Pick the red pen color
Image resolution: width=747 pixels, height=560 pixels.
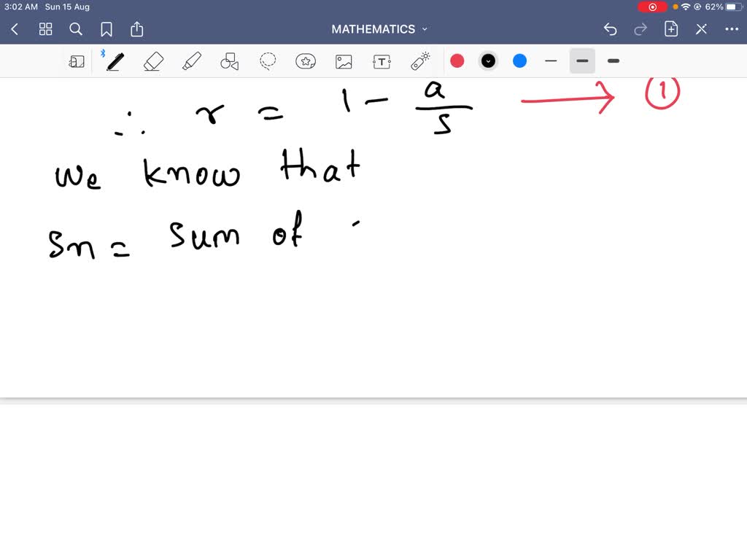click(x=457, y=61)
